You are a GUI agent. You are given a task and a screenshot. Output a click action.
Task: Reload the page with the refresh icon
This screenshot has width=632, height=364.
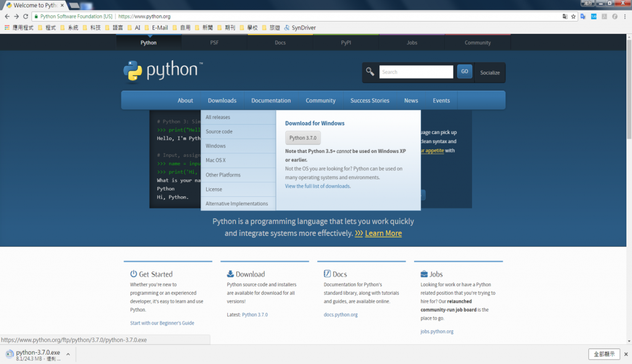[x=25, y=17]
